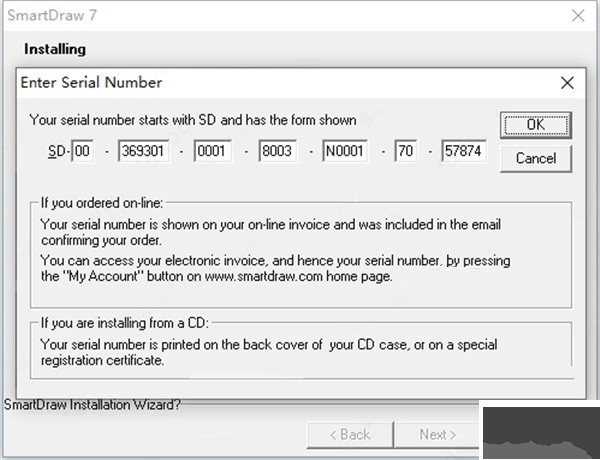Click the 'SmartDraw 7' window title

52,15
